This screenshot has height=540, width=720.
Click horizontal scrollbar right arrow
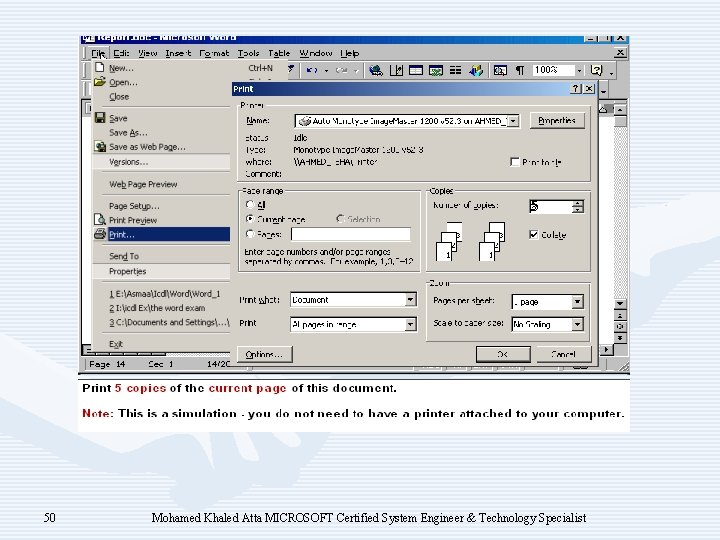coord(607,349)
